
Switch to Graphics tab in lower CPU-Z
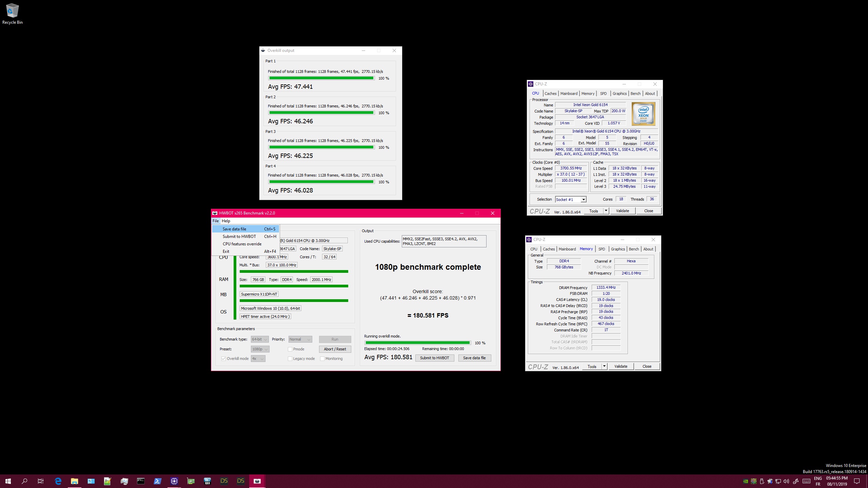(x=618, y=249)
